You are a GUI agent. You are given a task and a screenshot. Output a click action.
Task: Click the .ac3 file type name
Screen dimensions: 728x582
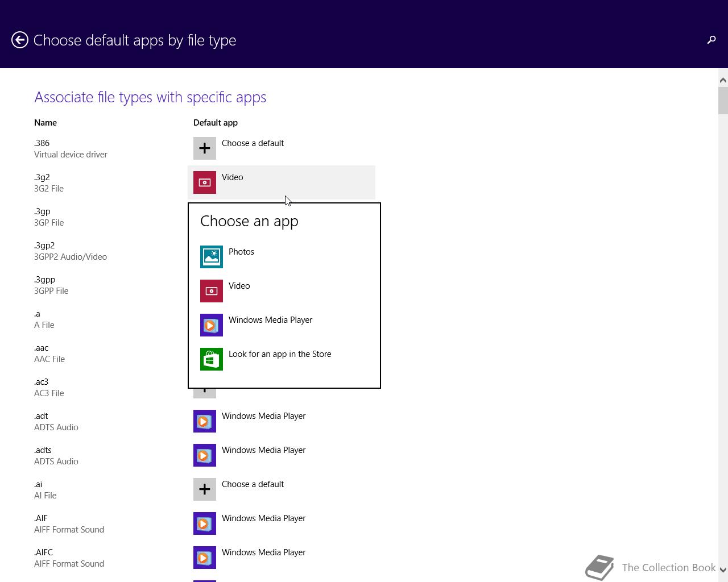click(x=41, y=382)
